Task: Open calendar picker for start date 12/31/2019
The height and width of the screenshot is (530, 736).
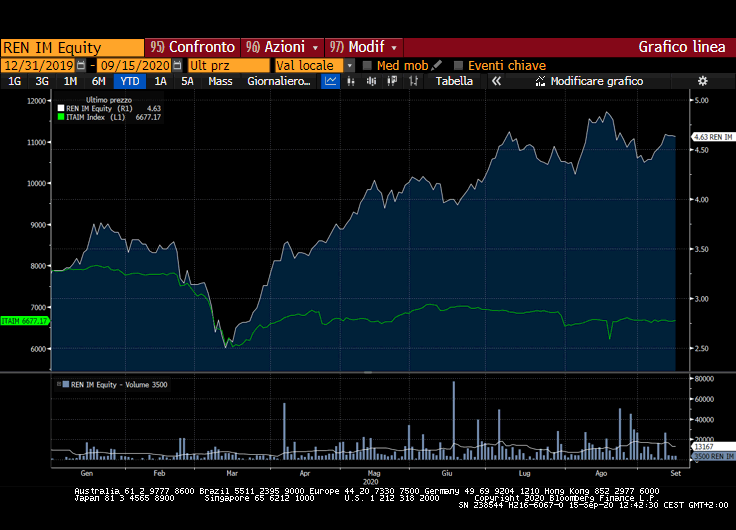Action: (x=81, y=65)
